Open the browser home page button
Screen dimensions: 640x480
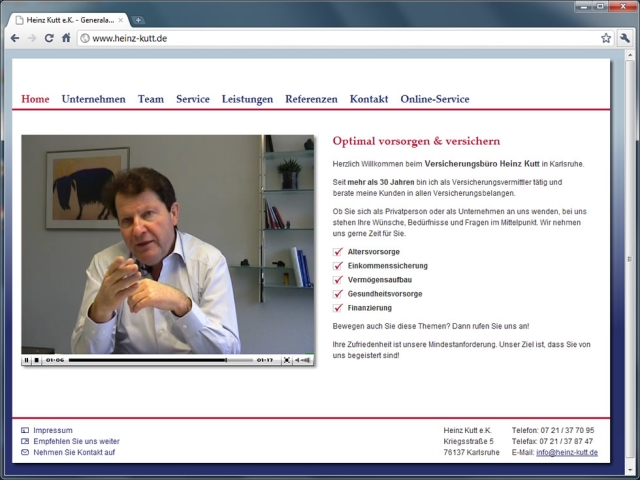66,38
